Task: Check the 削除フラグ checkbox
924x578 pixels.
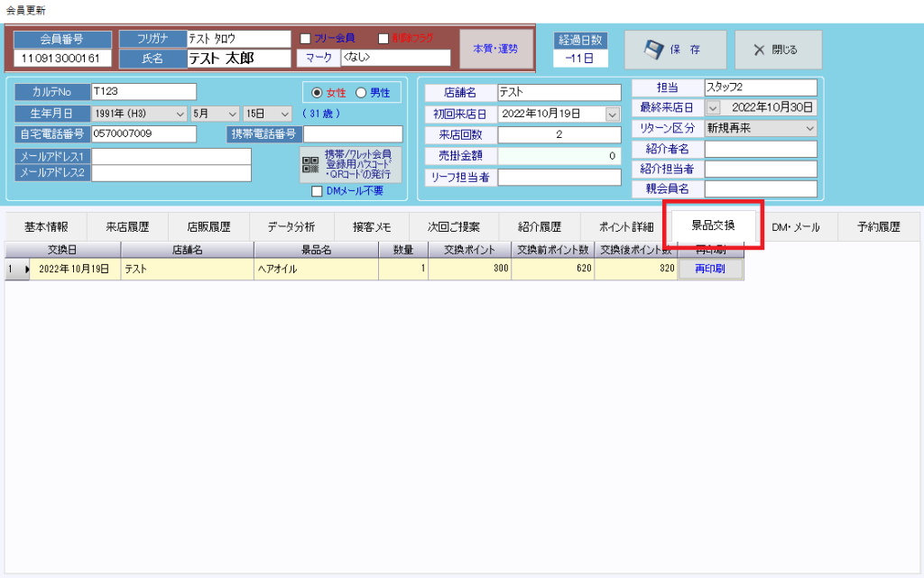Action: pos(383,39)
